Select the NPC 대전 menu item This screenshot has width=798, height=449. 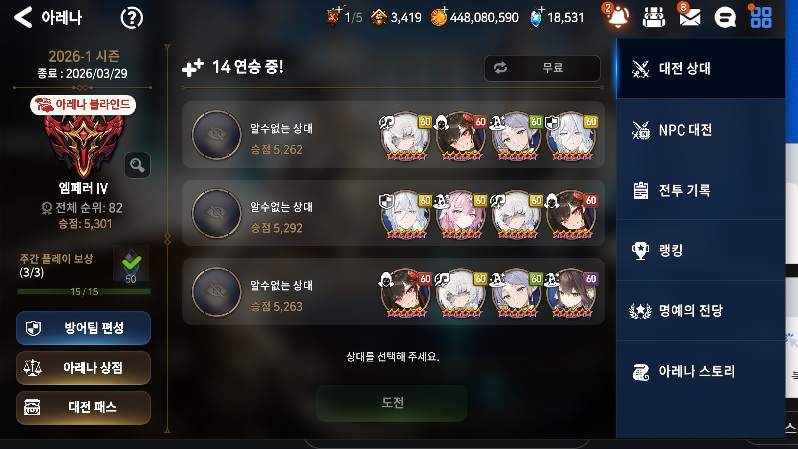(700, 130)
